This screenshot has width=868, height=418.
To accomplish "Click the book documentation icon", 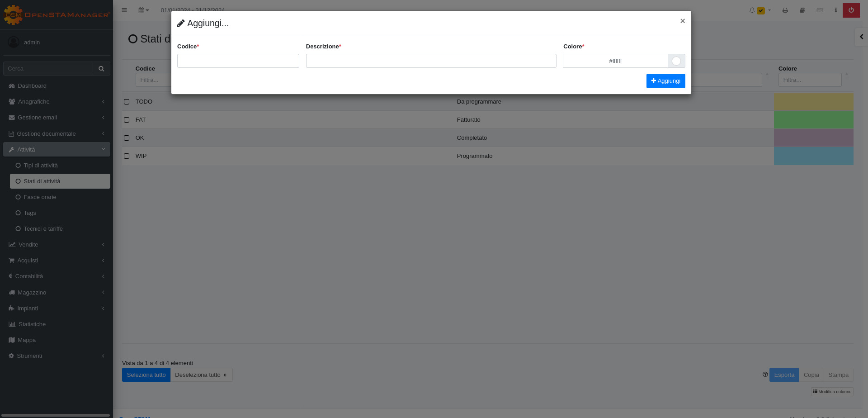I will coord(802,10).
